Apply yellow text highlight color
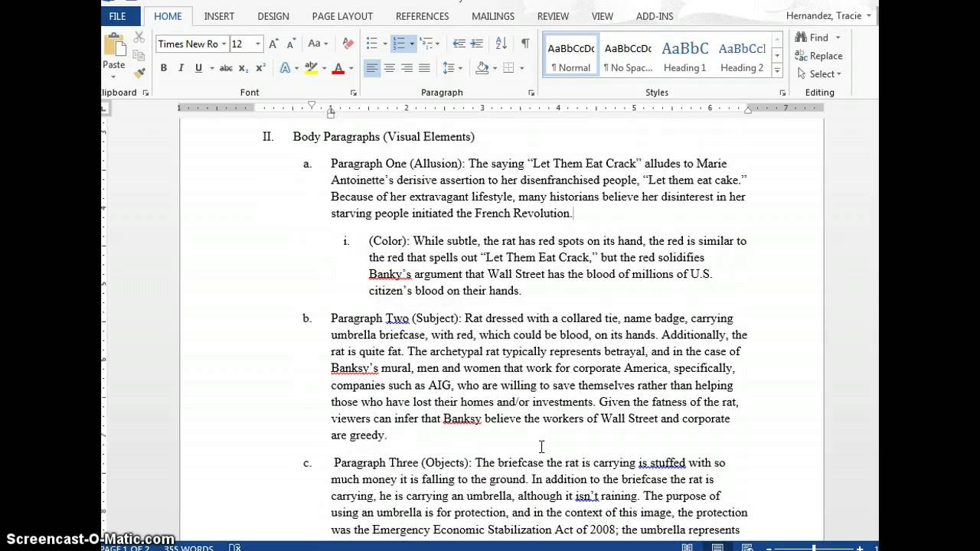Viewport: 980px width, 551px height. pyautogui.click(x=311, y=68)
